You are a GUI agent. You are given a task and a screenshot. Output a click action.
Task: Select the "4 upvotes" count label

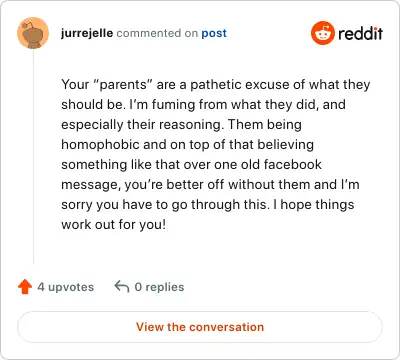click(66, 287)
